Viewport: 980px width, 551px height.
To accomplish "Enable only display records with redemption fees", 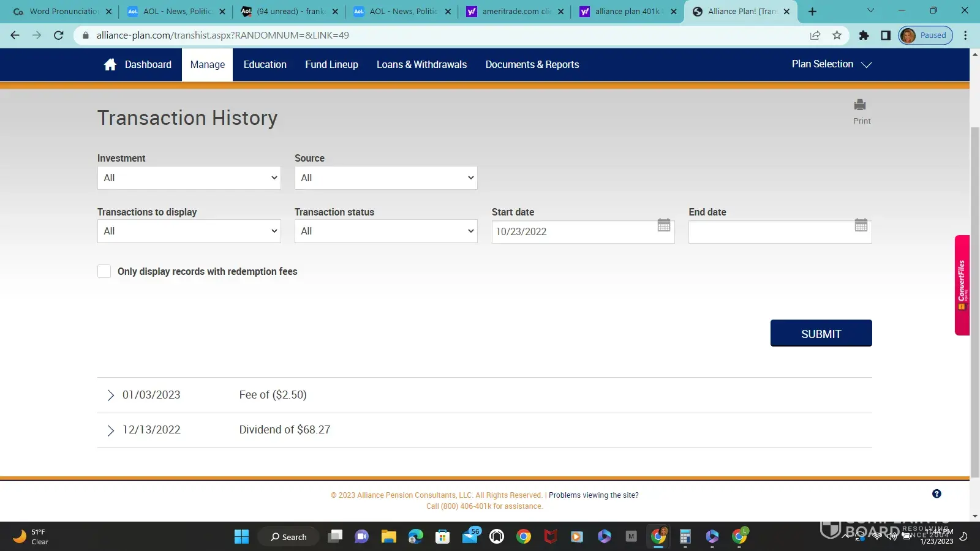I will [104, 272].
